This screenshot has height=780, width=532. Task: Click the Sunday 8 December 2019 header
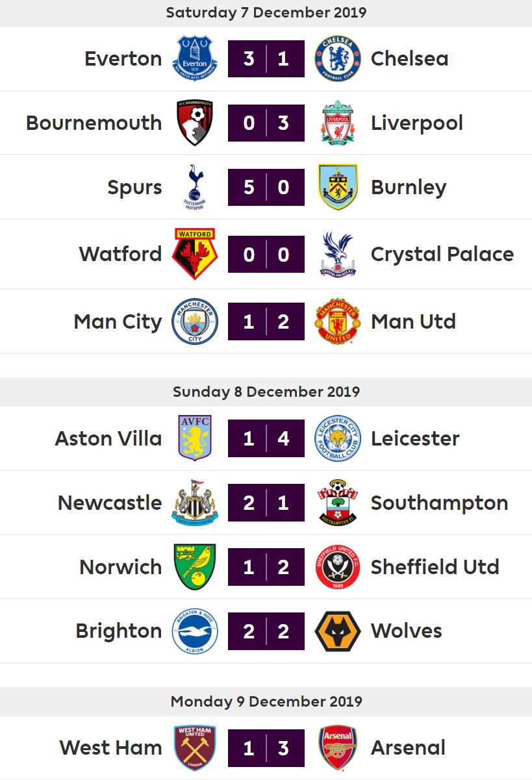pyautogui.click(x=266, y=392)
